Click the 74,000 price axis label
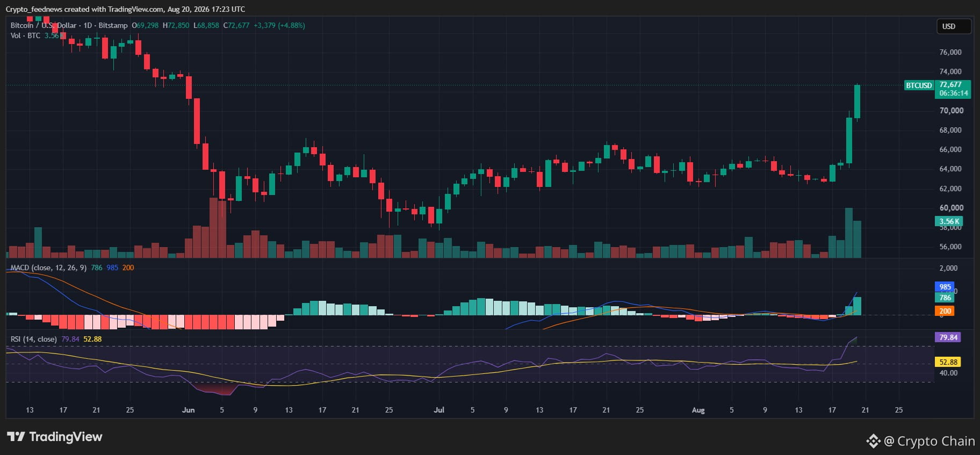The width and height of the screenshot is (980, 455). point(950,71)
